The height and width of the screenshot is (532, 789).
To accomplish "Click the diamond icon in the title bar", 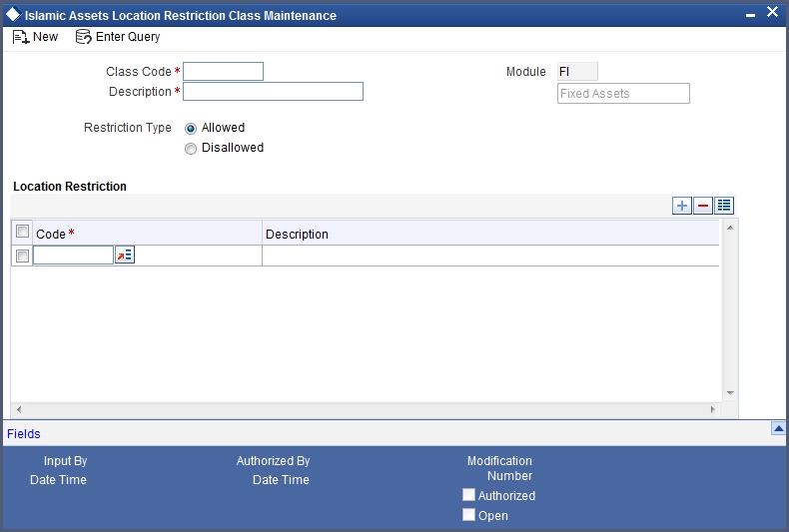I will click(x=13, y=14).
